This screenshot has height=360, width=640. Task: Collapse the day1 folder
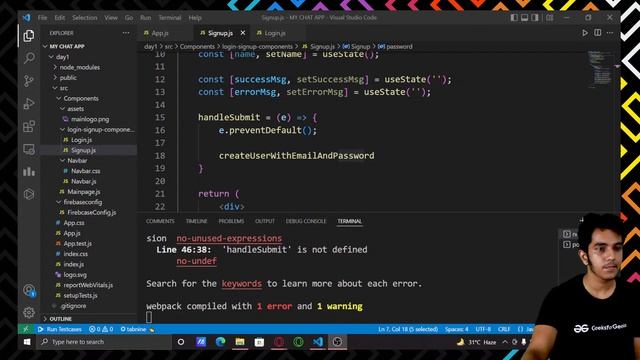tap(62, 57)
